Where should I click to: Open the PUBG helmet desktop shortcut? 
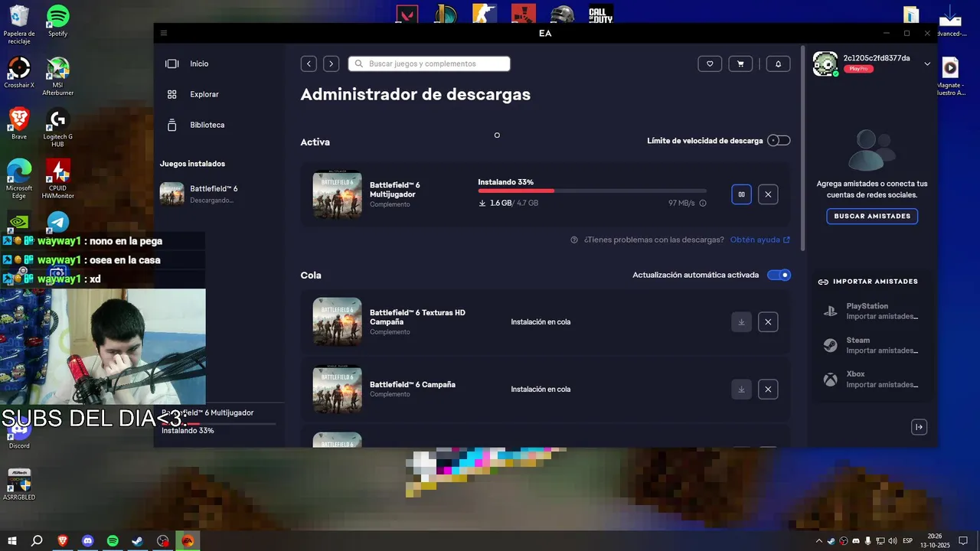coord(563,14)
